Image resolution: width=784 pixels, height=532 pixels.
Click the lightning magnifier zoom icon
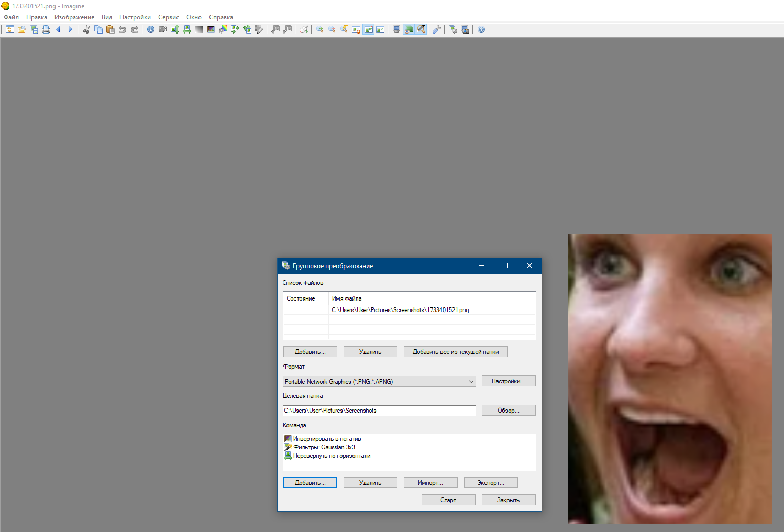click(x=344, y=29)
